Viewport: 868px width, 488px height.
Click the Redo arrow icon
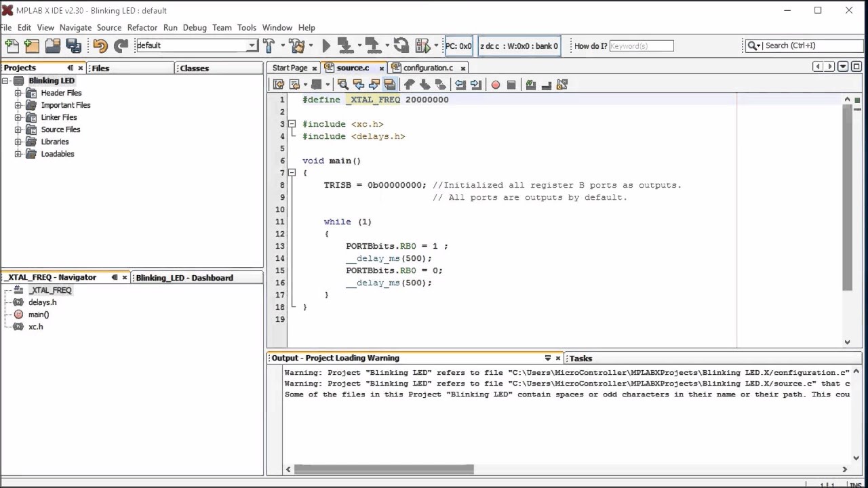(121, 45)
